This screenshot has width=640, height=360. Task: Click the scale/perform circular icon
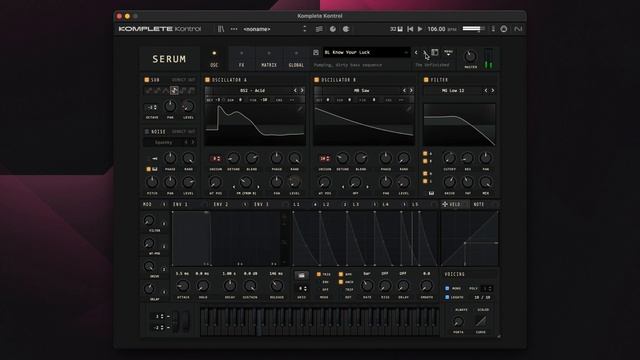click(333, 29)
